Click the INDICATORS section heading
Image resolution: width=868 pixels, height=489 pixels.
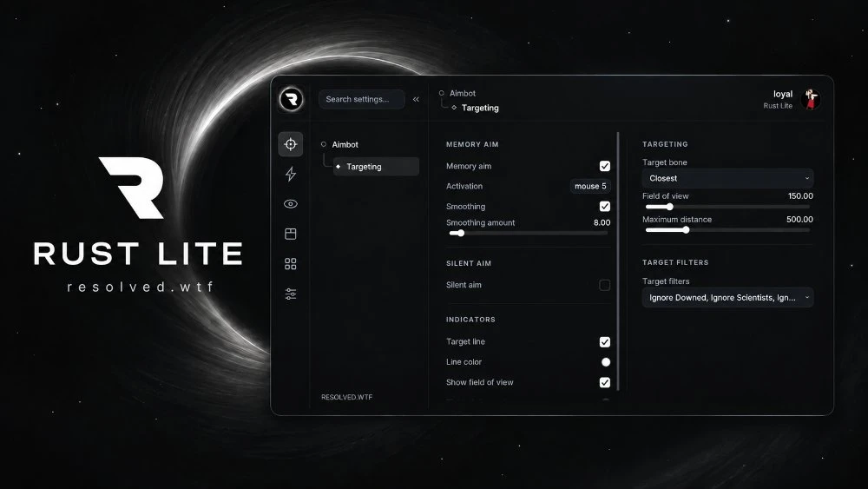click(470, 320)
